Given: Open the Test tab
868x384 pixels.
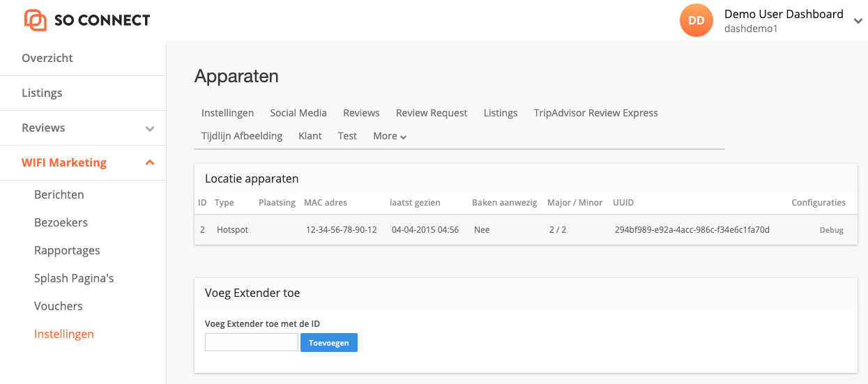Looking at the screenshot, I should coord(347,136).
